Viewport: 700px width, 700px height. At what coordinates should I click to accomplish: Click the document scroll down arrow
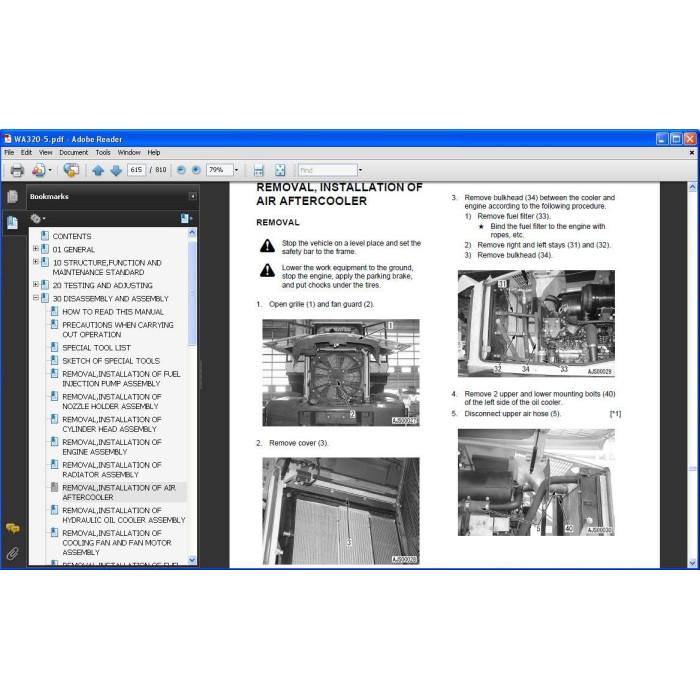(692, 563)
